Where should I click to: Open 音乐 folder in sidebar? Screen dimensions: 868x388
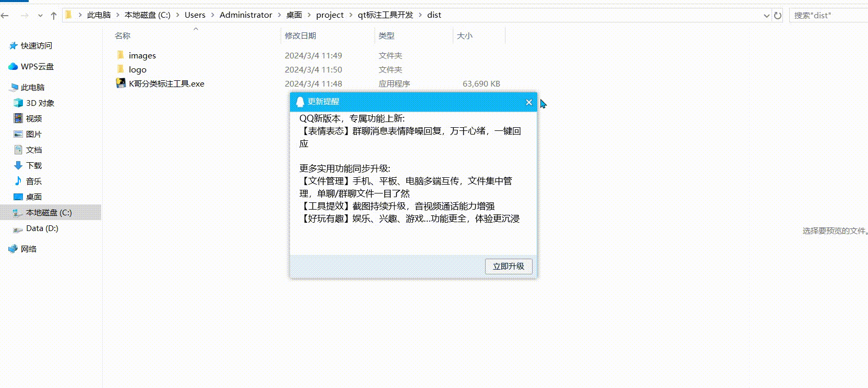coord(34,181)
